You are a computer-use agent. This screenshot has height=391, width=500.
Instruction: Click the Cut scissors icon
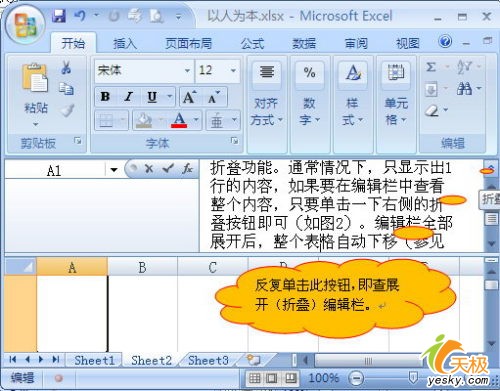(66, 68)
